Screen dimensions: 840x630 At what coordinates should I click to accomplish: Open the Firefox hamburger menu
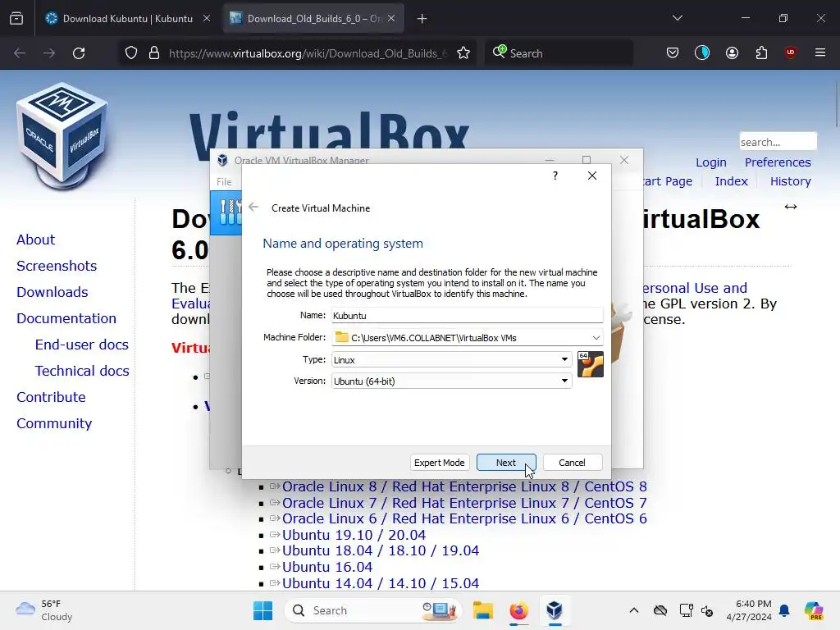(820, 52)
